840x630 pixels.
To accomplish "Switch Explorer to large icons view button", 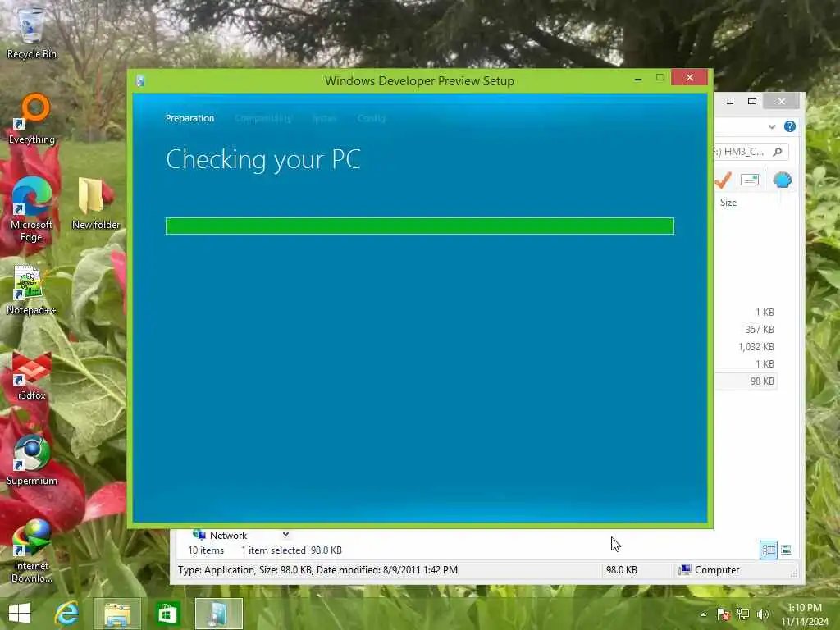I will click(x=787, y=550).
